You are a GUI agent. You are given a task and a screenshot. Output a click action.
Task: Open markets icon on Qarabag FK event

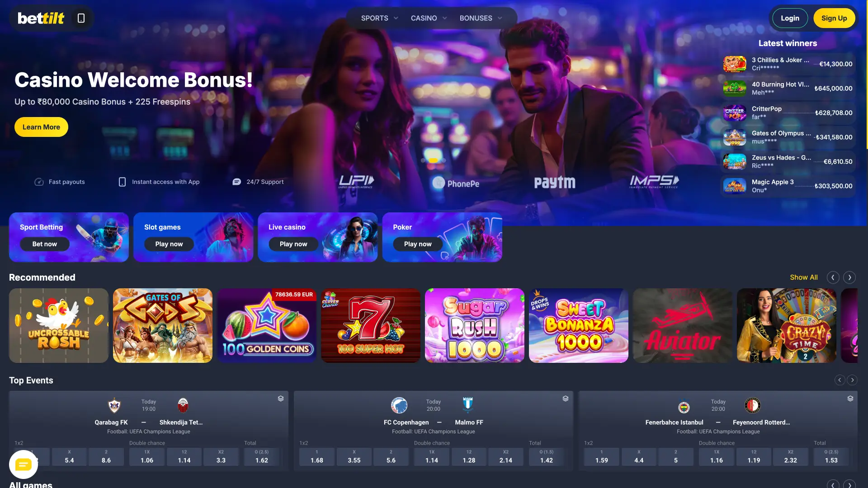281,399
